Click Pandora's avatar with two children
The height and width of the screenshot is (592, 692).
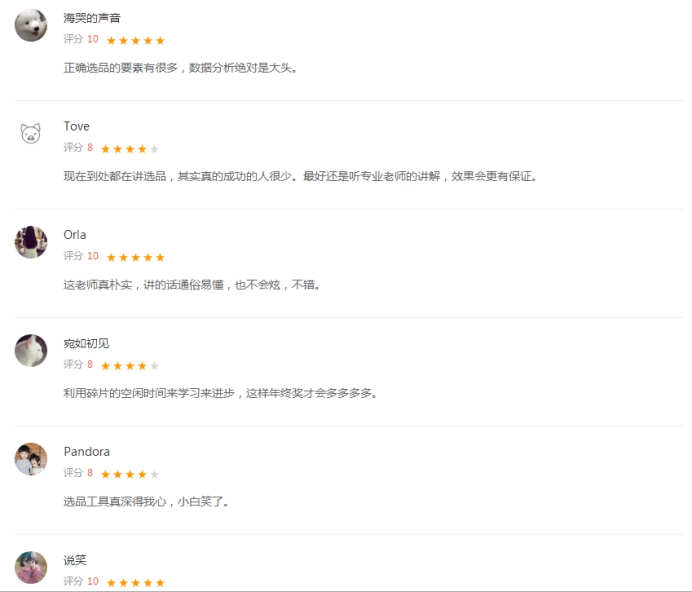coord(31,459)
